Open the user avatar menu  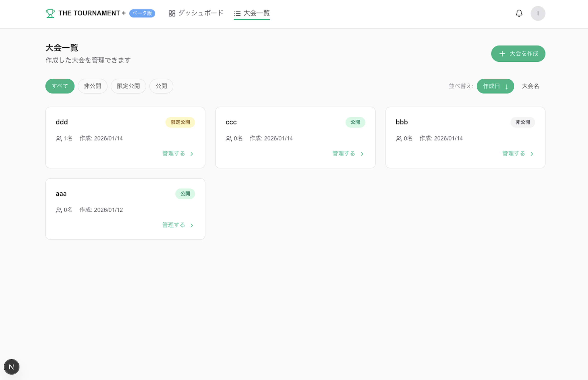[538, 13]
